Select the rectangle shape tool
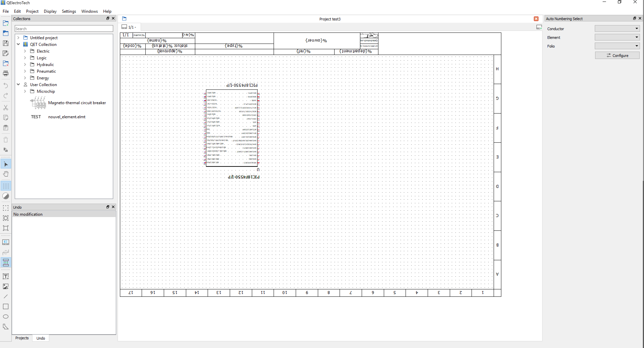Image resolution: width=644 pixels, height=348 pixels. [6, 306]
